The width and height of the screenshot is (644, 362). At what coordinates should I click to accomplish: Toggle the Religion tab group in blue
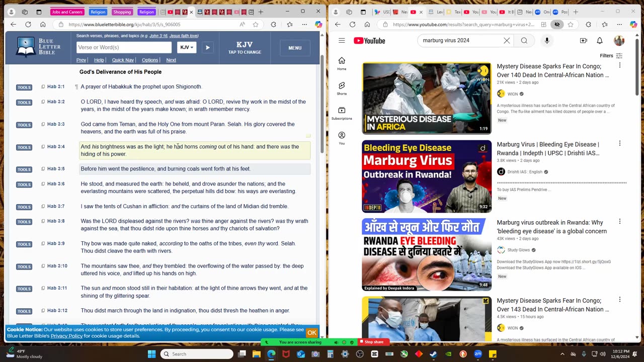click(98, 12)
